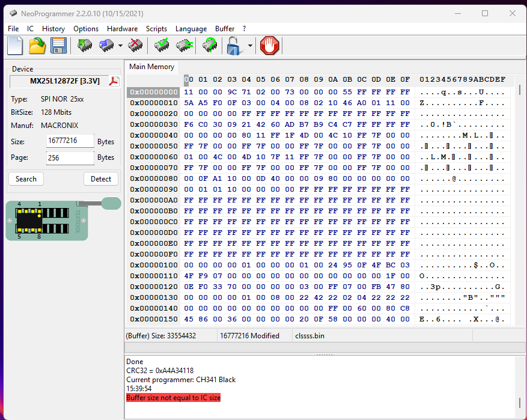Expand the Program IC dropdown arrow
This screenshot has width=527, height=420.
[x=120, y=45]
